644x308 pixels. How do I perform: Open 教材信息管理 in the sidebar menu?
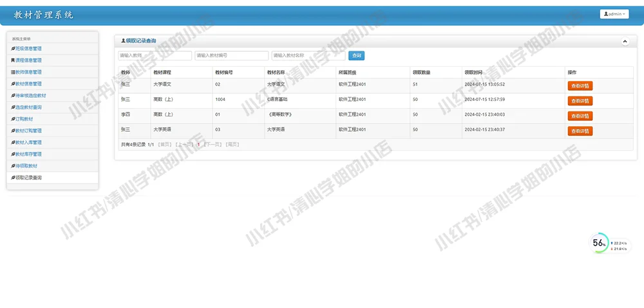click(x=53, y=84)
